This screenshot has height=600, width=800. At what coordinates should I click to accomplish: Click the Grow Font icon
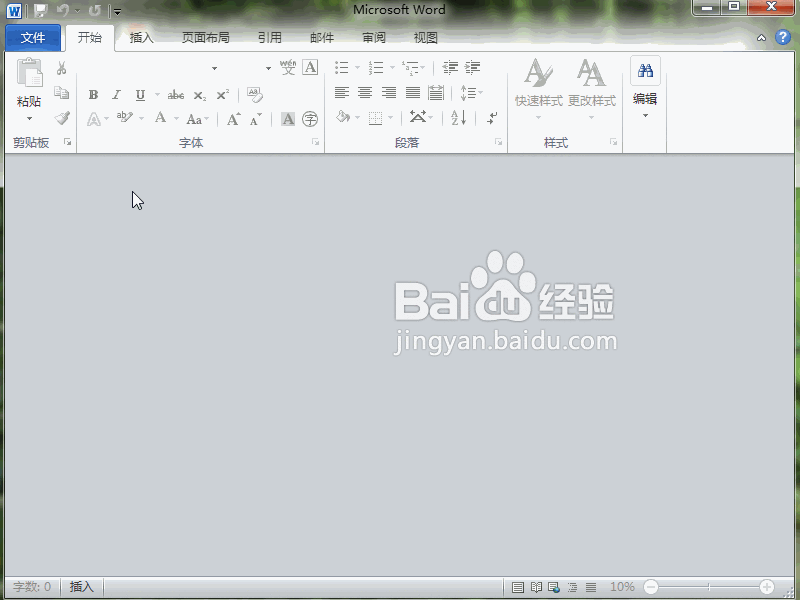pyautogui.click(x=234, y=119)
